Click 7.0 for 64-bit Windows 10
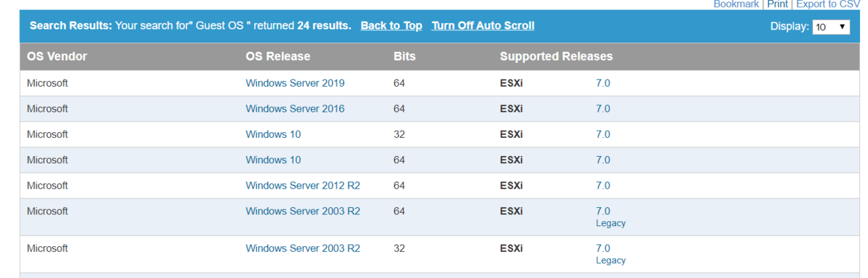This screenshot has width=868, height=278. 603,160
